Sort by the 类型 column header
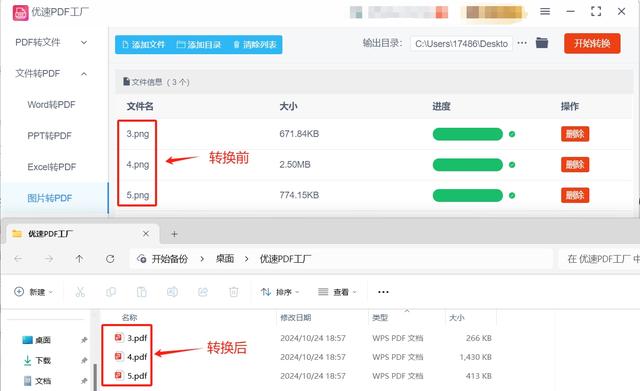The height and width of the screenshot is (391, 640). tap(380, 318)
